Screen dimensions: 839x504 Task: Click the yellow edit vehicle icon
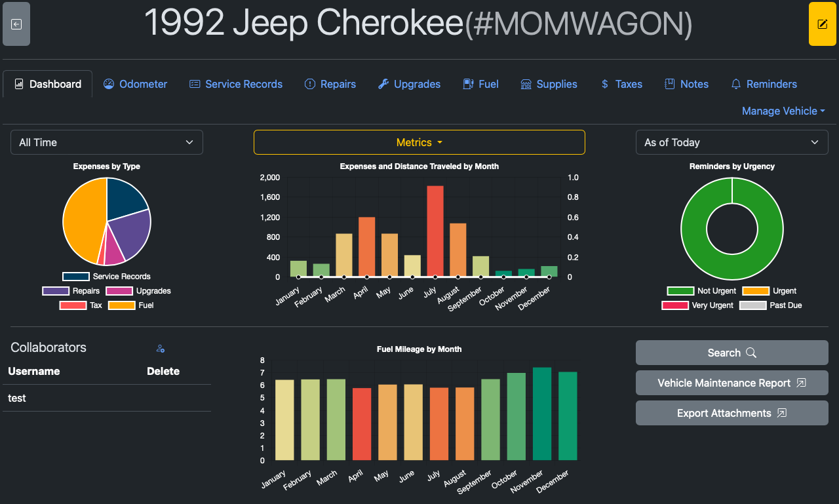822,24
